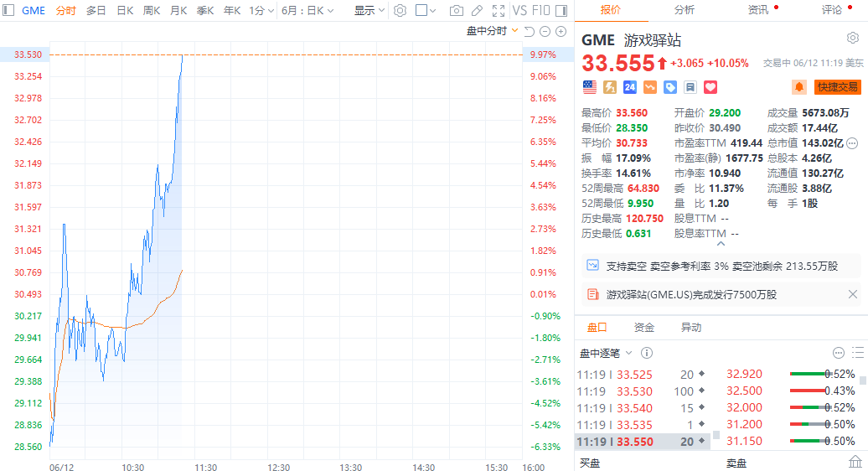Toggle the right sidebar panel icon
Viewport: 868px width, 471px height.
point(561,11)
